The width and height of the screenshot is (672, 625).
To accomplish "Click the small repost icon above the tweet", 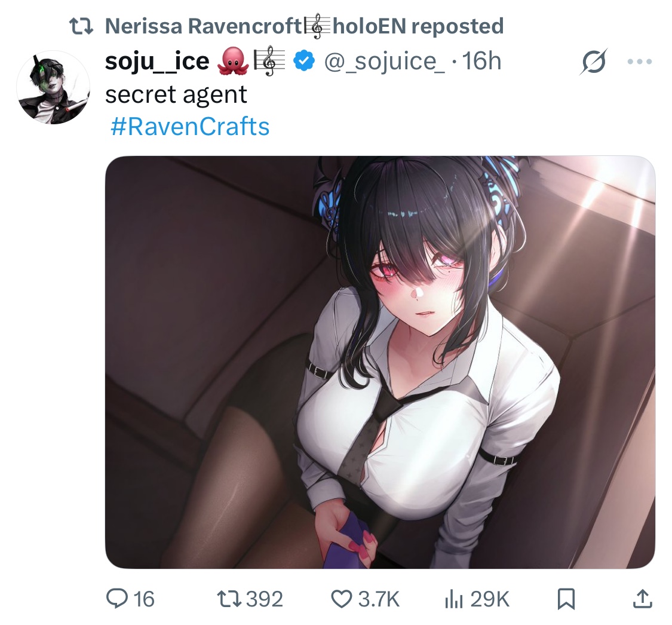I will click(x=81, y=26).
